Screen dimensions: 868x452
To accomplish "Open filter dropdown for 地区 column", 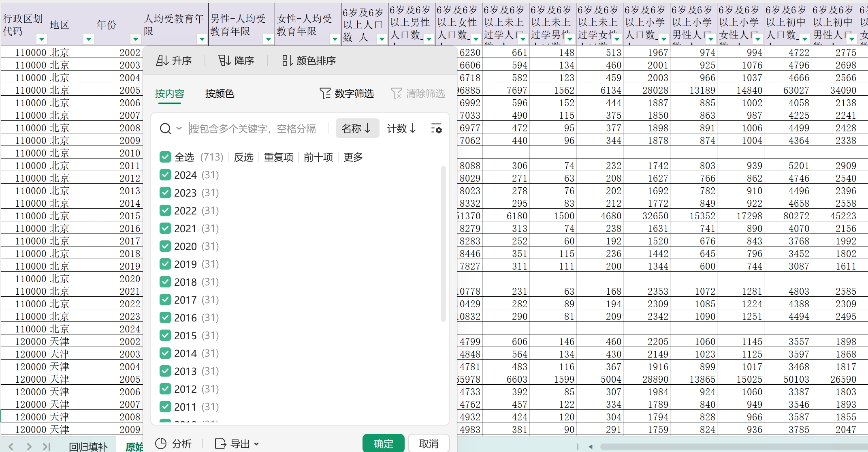I will [x=88, y=39].
